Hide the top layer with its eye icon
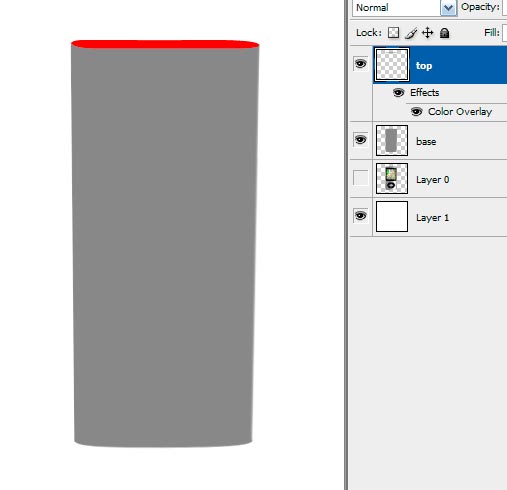This screenshot has height=490, width=507. [360, 63]
